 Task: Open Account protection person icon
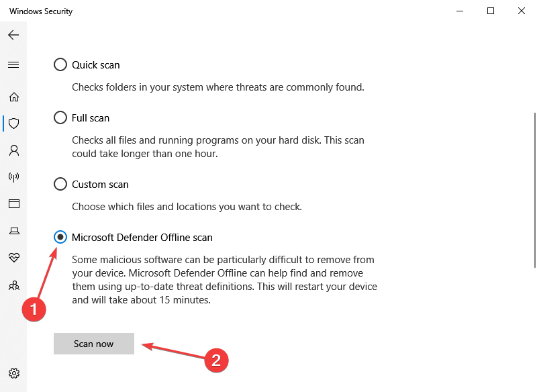tap(13, 150)
